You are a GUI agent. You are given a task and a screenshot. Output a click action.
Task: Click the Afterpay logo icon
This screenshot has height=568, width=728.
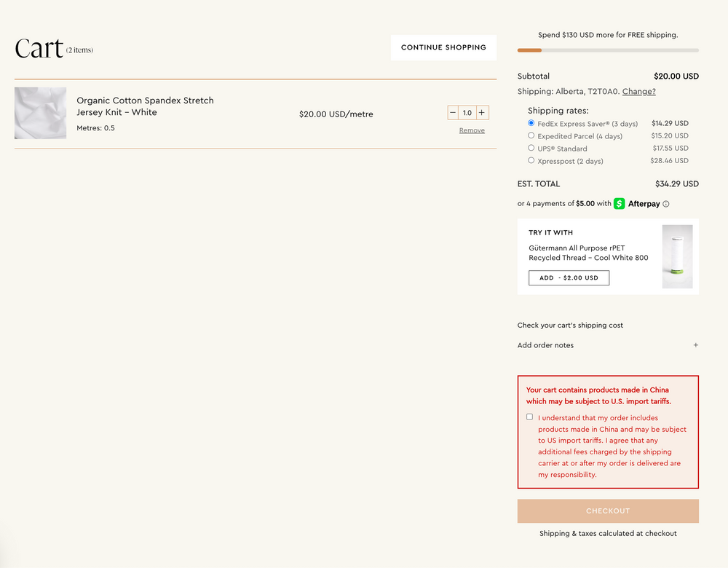coord(620,204)
